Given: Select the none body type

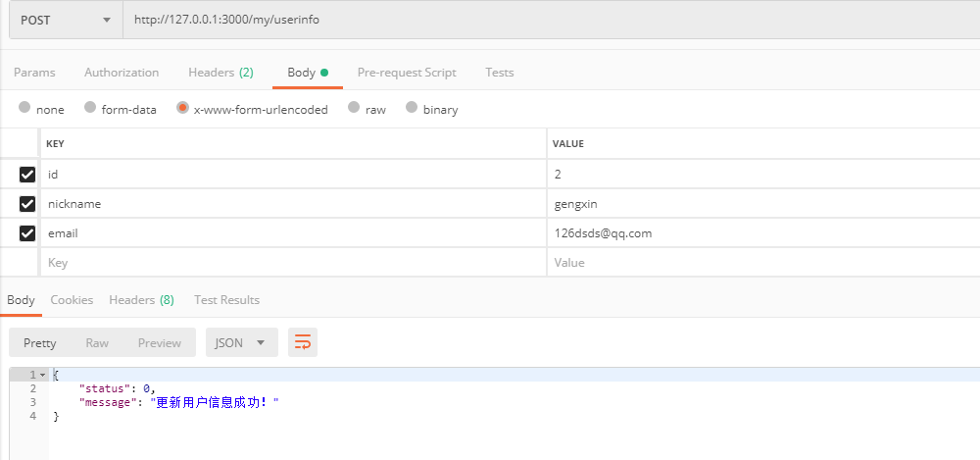Looking at the screenshot, I should coord(25,107).
